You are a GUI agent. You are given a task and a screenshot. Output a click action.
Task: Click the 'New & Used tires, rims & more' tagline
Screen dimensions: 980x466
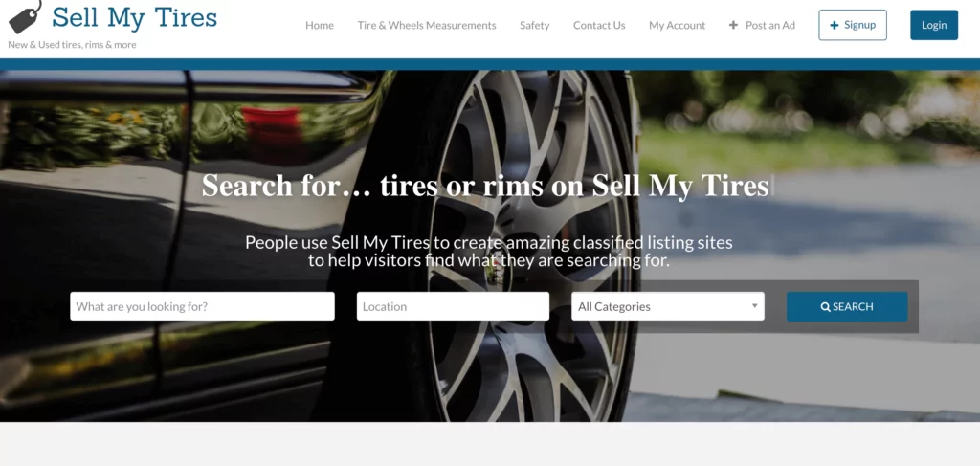tap(72, 45)
